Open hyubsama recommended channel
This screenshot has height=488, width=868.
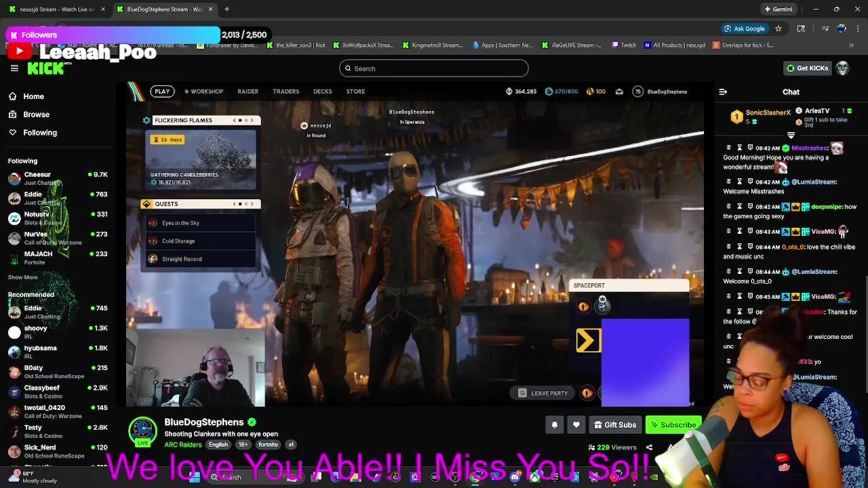point(58,352)
